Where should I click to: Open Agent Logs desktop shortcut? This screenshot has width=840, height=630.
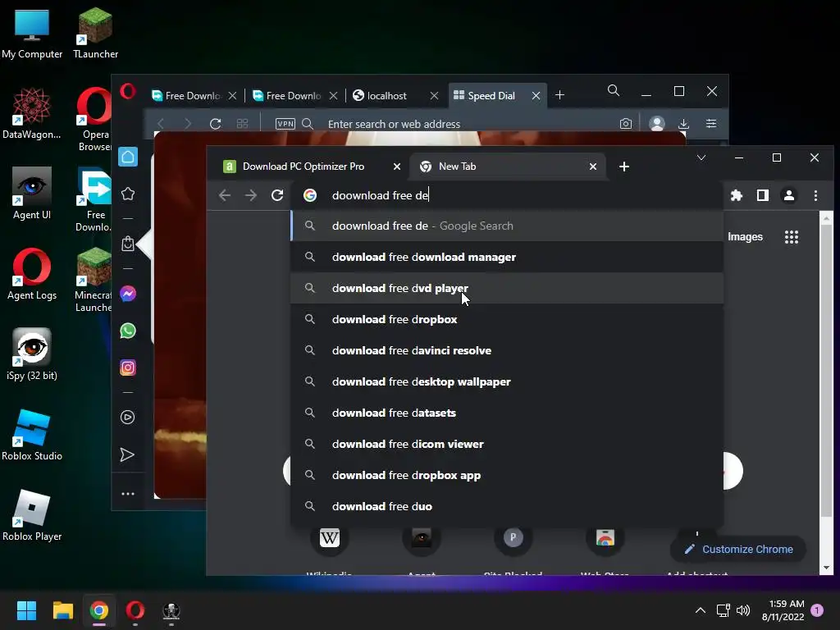(32, 274)
